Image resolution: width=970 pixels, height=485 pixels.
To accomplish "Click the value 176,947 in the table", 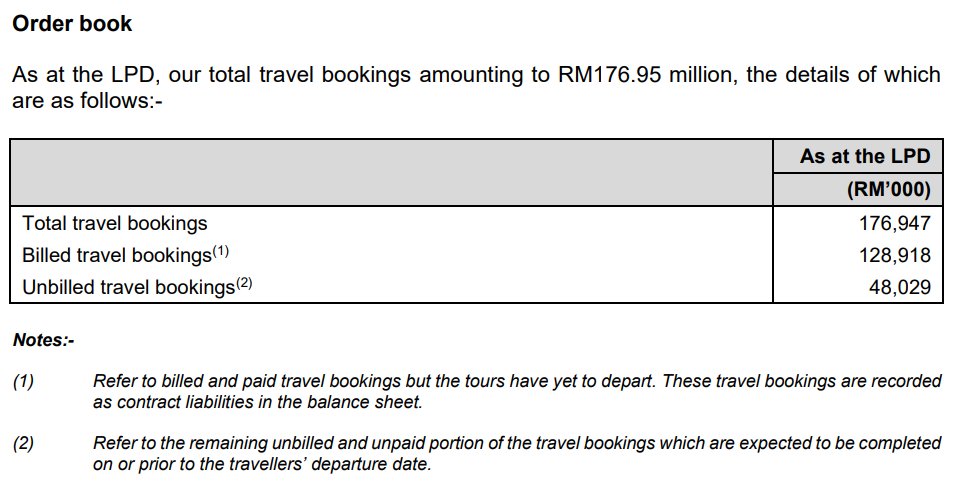I will tap(895, 223).
